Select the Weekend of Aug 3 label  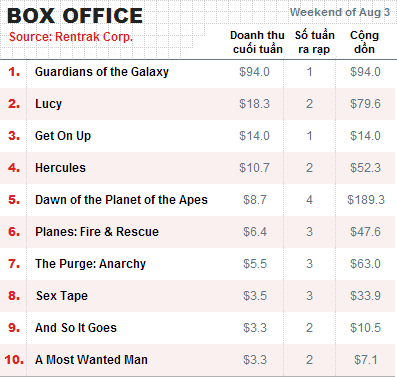tap(340, 12)
